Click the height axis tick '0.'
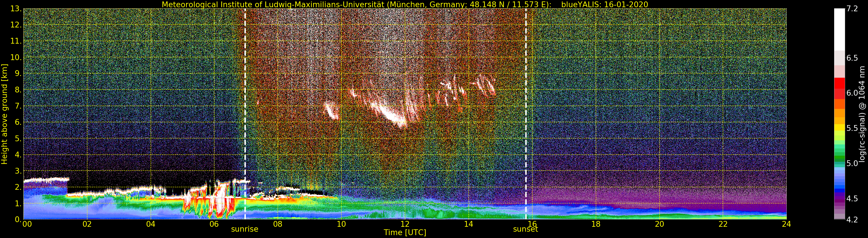 [18, 219]
